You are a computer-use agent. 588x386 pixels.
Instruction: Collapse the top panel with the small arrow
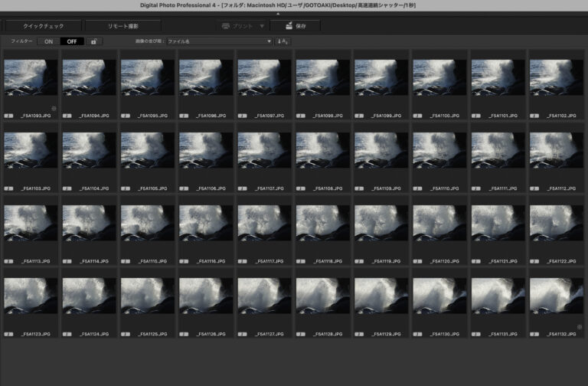pyautogui.click(x=278, y=14)
